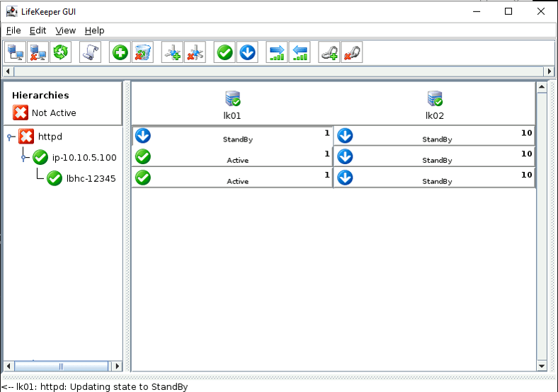
Task: Click the 'lk02' server name label
Action: [435, 115]
